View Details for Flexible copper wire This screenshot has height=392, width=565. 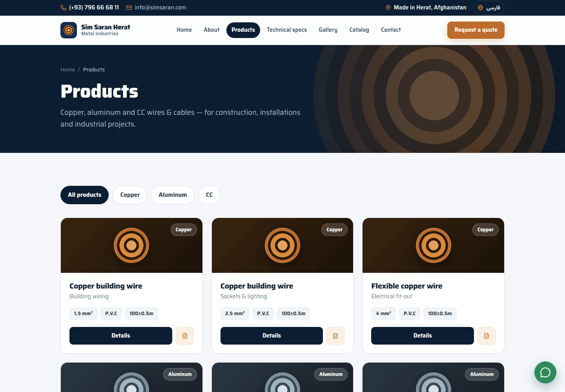[423, 336]
